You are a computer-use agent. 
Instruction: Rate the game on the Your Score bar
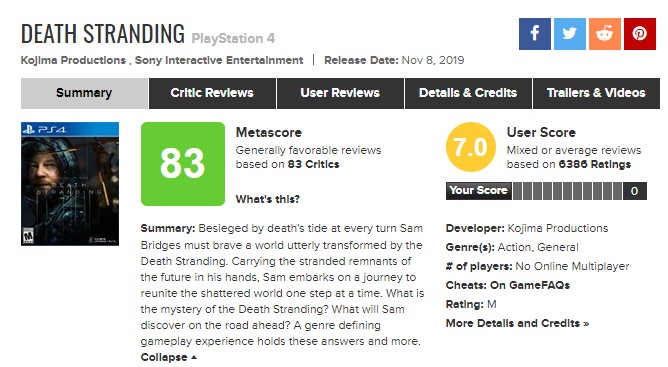(567, 191)
